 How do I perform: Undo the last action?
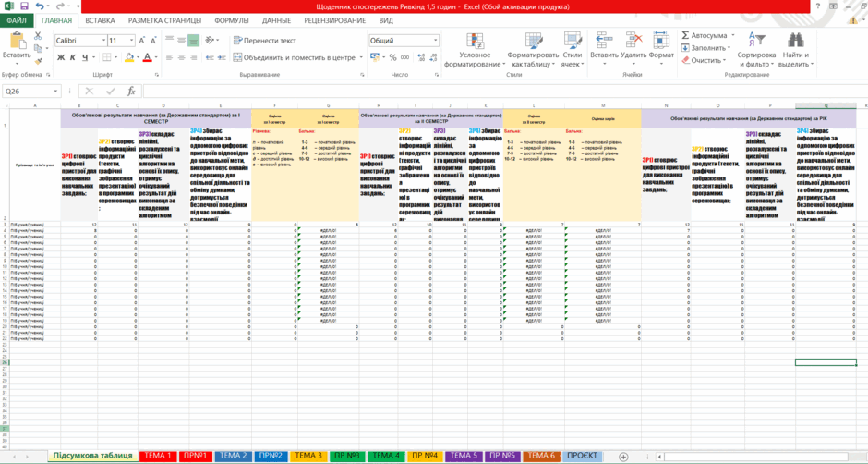[40, 6]
